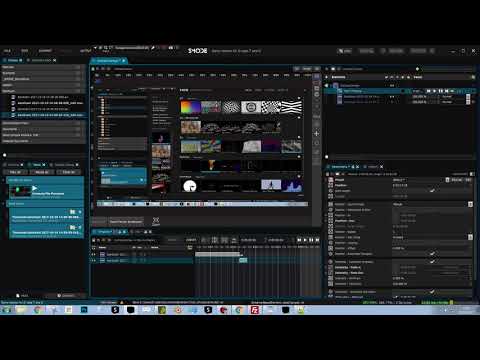Click the circle icon below plus in viewport toolbar
This screenshot has height=360, width=480.
pos(316,143)
